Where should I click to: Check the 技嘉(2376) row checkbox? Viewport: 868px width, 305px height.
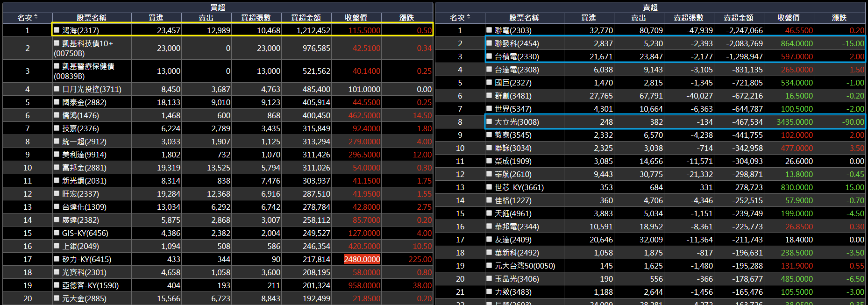click(57, 128)
